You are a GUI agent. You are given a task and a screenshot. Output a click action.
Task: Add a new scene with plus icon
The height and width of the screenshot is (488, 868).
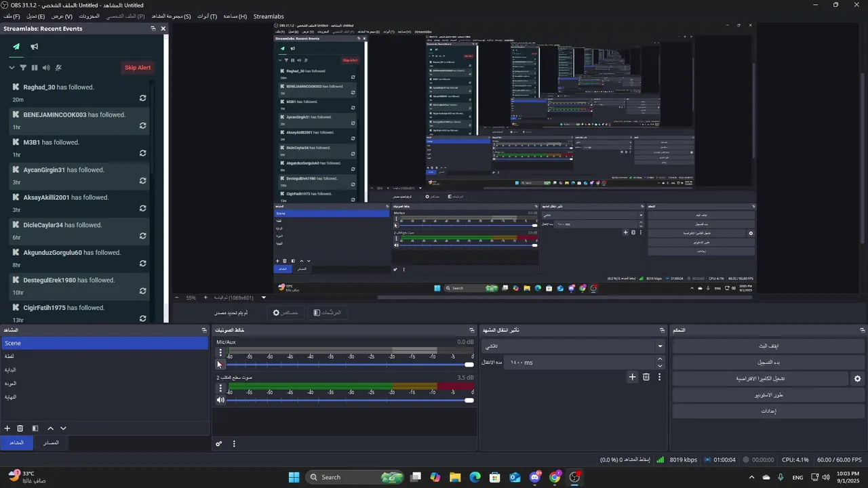click(7, 428)
